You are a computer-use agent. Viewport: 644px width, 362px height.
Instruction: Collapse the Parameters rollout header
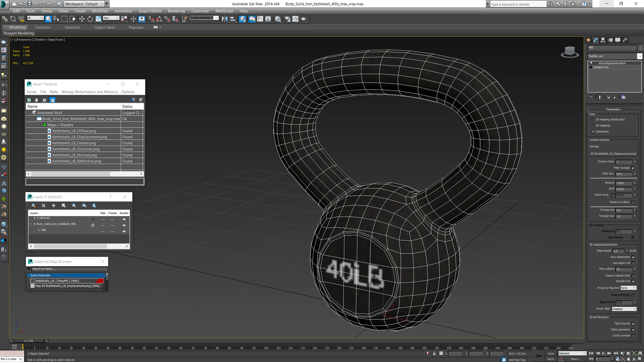click(613, 109)
